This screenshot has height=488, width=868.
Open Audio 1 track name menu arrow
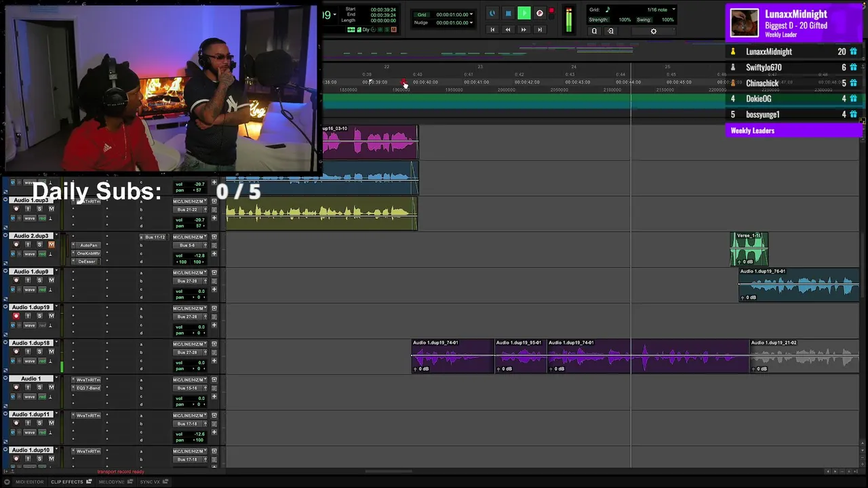coord(56,378)
